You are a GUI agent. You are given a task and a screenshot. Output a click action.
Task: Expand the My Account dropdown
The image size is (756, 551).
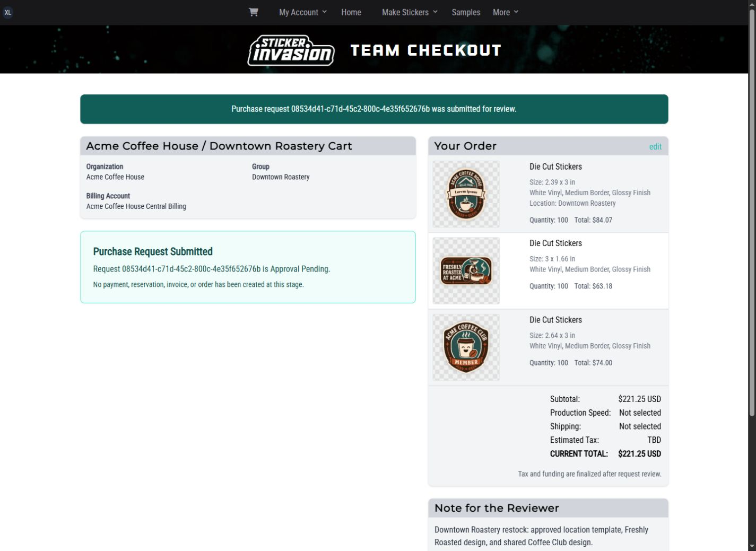(303, 12)
